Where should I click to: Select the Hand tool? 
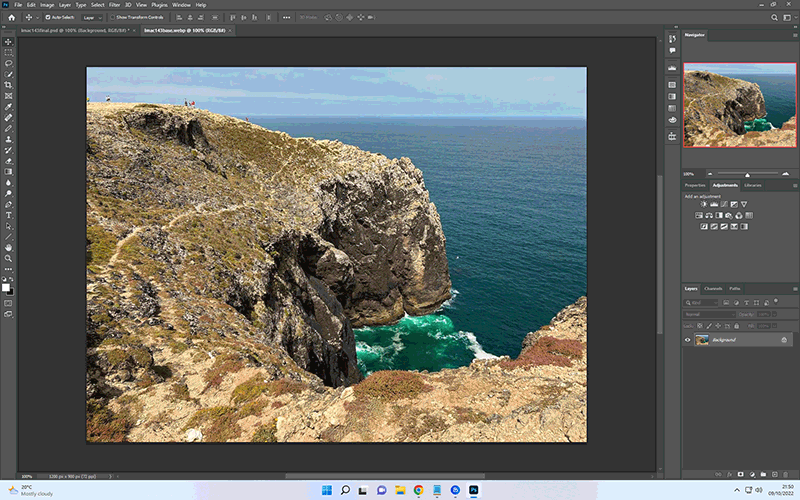pyautogui.click(x=8, y=247)
